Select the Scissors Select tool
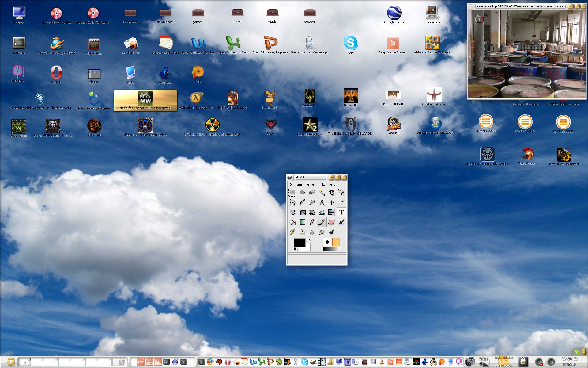 tap(341, 192)
